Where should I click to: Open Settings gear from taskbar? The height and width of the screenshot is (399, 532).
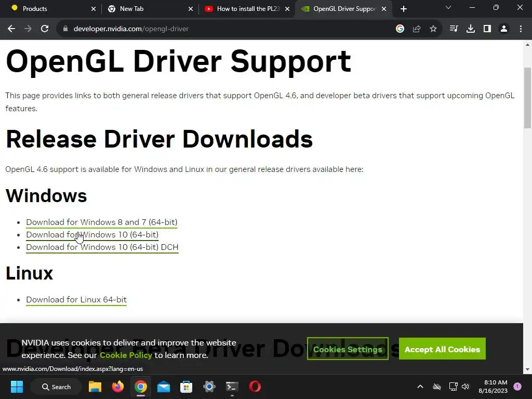coord(209,387)
